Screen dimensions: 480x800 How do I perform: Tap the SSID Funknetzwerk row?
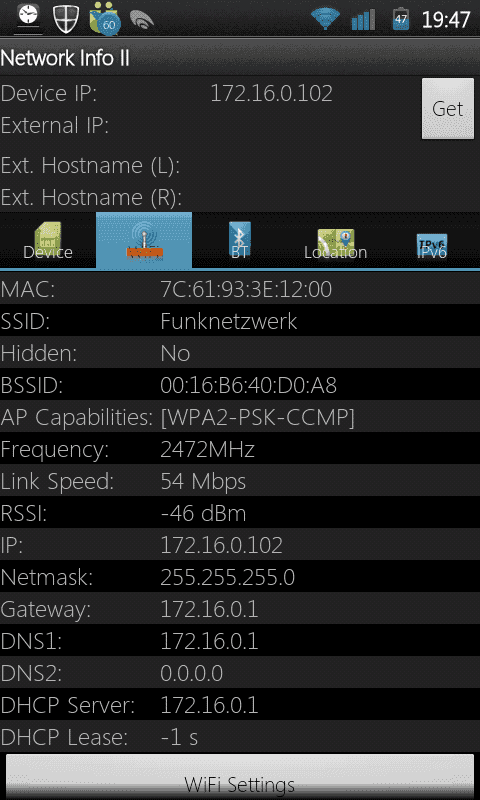point(240,321)
